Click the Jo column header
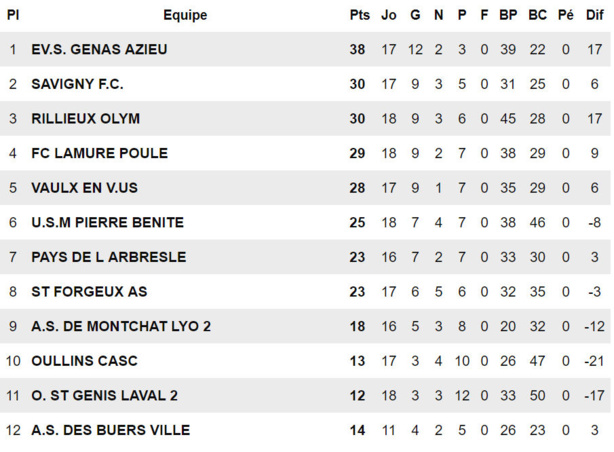This screenshot has width=614, height=452. click(389, 15)
